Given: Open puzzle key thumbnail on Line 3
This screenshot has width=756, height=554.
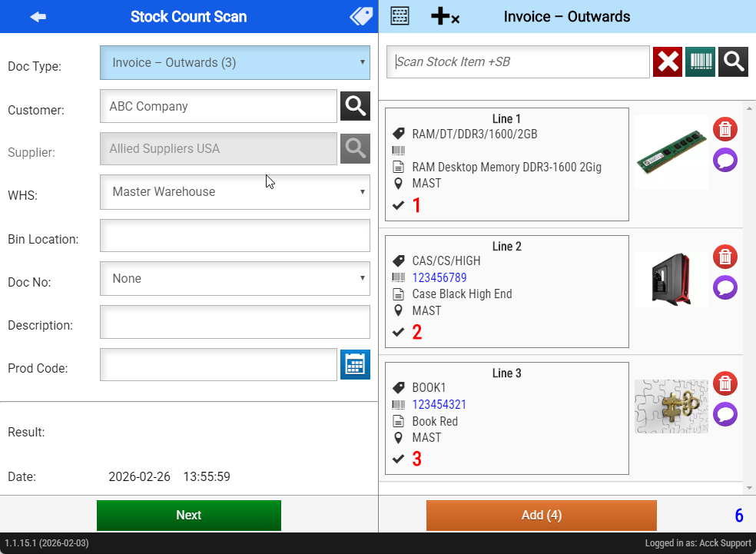Looking at the screenshot, I should click(x=671, y=406).
